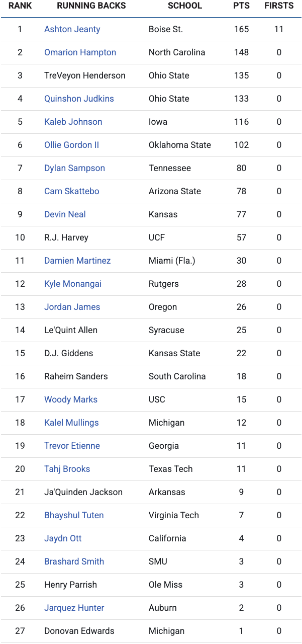
Task: Visit Bhayshul Tuten's link
Action: (74, 515)
